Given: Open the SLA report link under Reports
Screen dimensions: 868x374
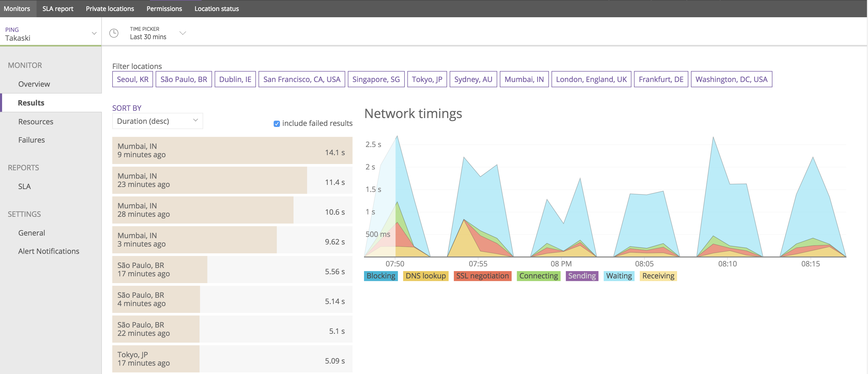Looking at the screenshot, I should (24, 186).
